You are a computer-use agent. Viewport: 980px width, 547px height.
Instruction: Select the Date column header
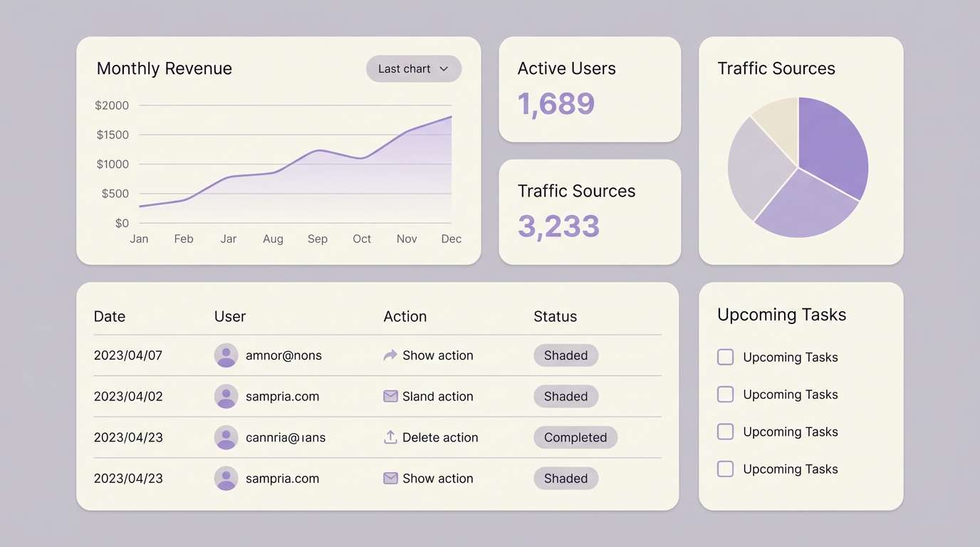point(109,316)
